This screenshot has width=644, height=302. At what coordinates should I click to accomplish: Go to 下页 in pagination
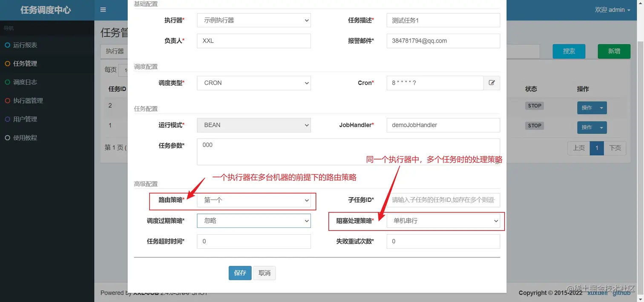pyautogui.click(x=615, y=148)
